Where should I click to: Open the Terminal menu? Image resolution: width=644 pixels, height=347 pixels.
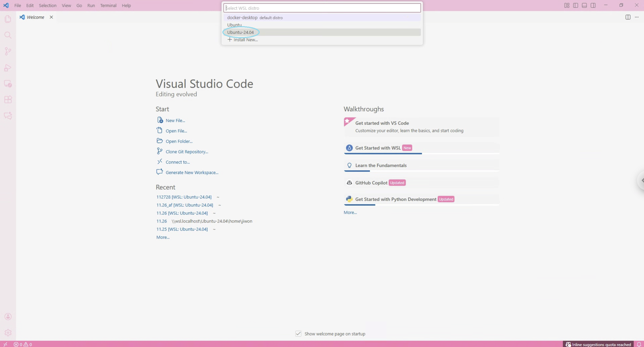pos(108,5)
